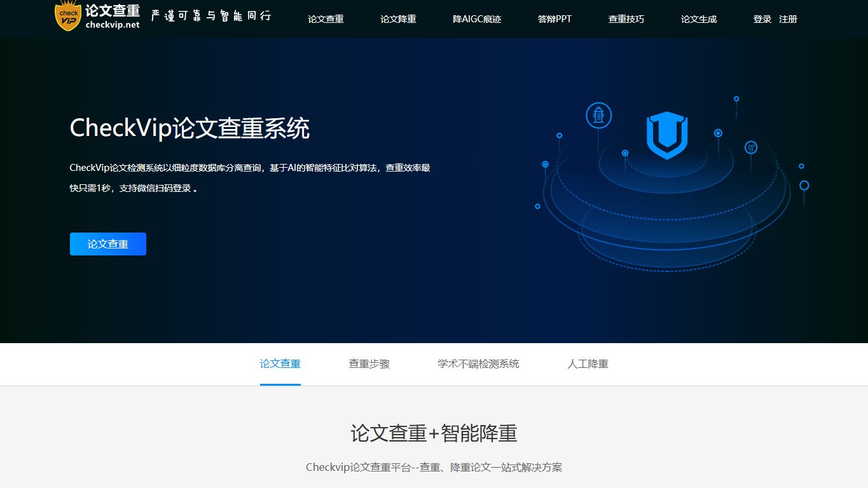The image size is (868, 488).
Task: Click the blue 论文查重 button in the banner
Action: (x=108, y=244)
